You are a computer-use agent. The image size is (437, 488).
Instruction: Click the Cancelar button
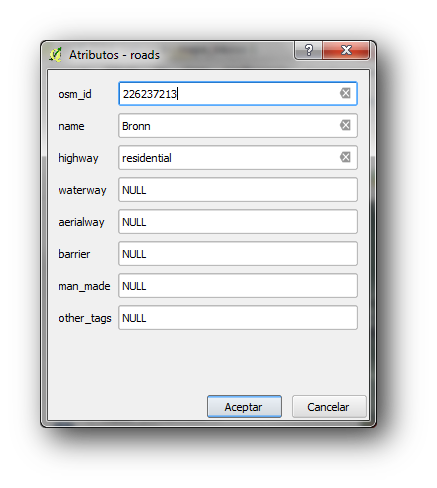pos(329,407)
